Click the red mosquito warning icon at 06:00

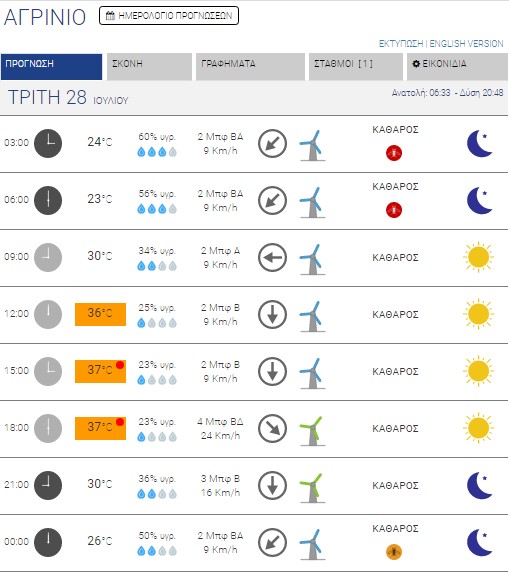[394, 210]
